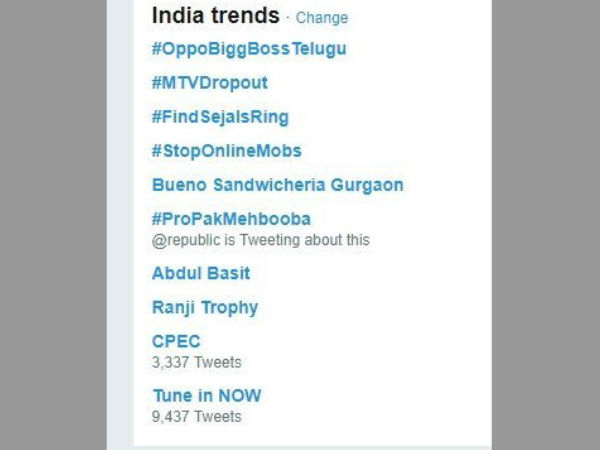
Task: Open the #OppoBiggBossTelugu trend
Action: point(255,48)
